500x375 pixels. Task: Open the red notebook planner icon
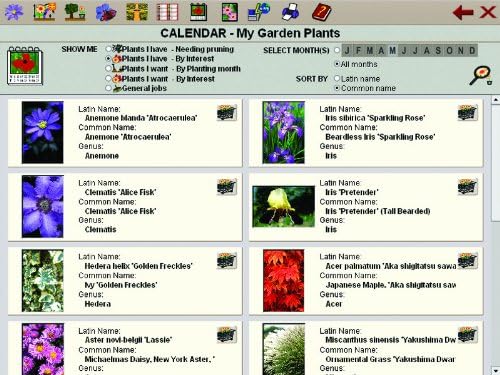(x=168, y=12)
